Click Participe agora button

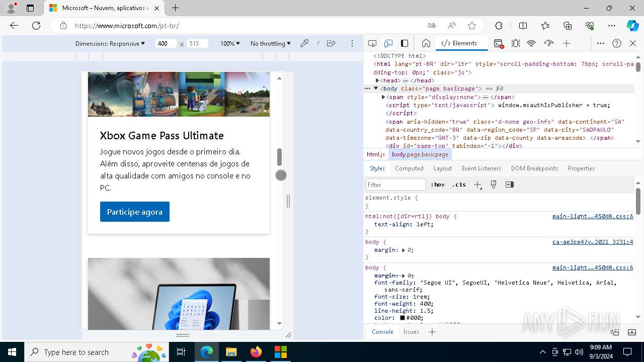click(x=135, y=212)
